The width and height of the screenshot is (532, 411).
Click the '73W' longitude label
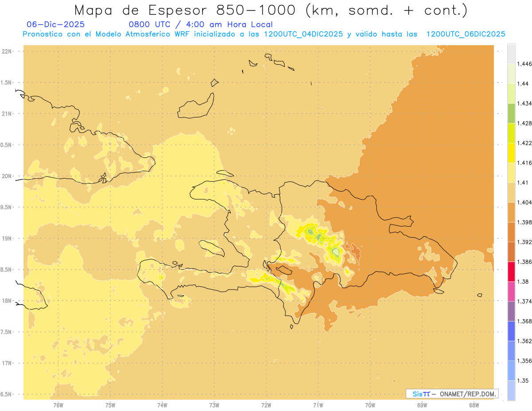pos(214,404)
